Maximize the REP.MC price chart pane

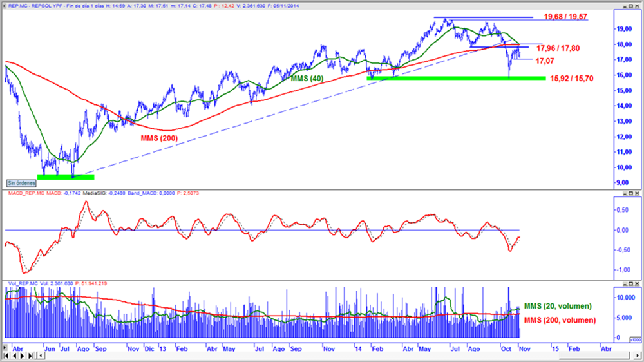631,6
